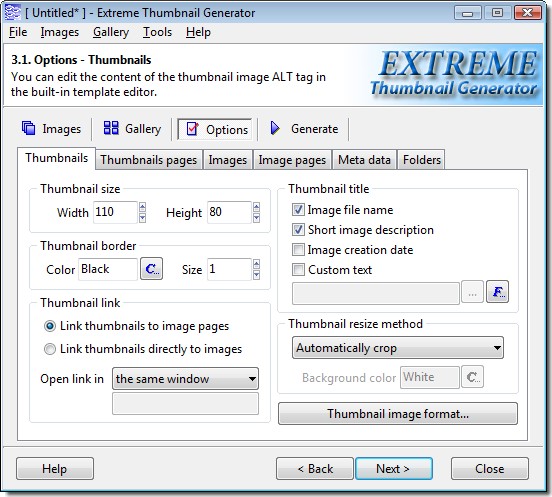Screen dimensions: 552x497
Task: Open the Tools menu
Action: pyautogui.click(x=157, y=32)
